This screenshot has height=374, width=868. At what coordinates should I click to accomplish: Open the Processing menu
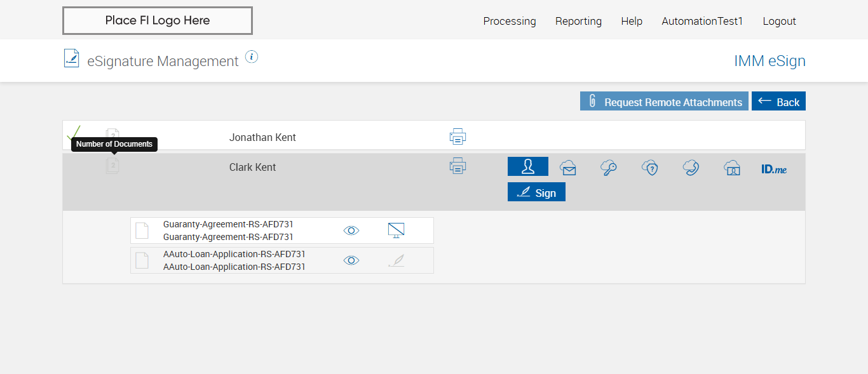[510, 21]
